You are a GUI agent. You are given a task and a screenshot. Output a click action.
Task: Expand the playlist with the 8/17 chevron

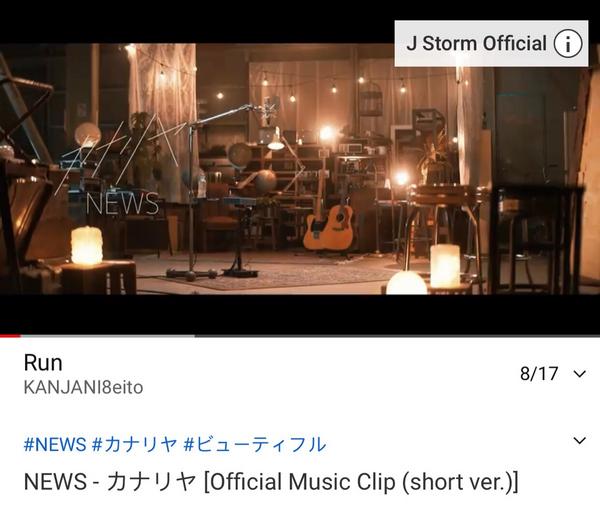[580, 374]
